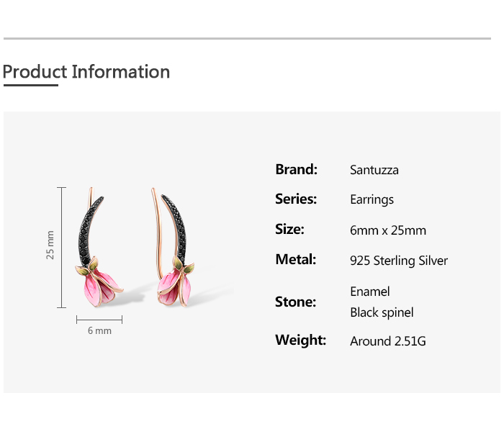Click the Enamel stone value

pyautogui.click(x=369, y=292)
